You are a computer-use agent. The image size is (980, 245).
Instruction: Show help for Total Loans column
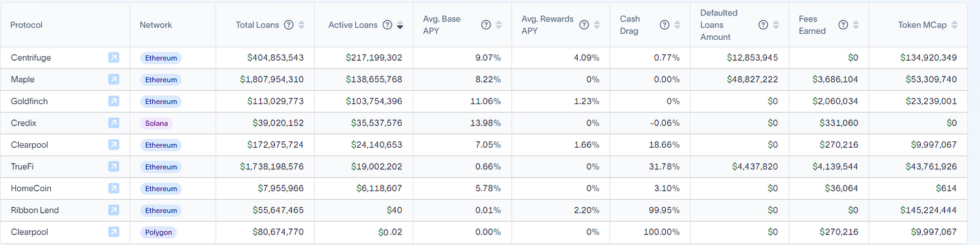288,25
